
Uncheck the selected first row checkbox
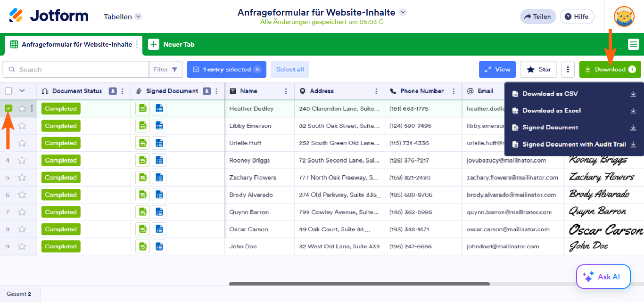pyautogui.click(x=8, y=108)
